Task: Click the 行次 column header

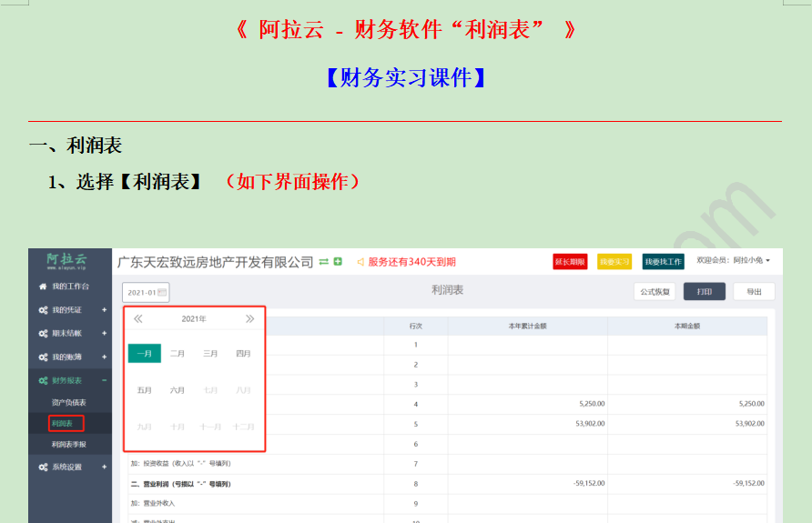Action: 416,326
